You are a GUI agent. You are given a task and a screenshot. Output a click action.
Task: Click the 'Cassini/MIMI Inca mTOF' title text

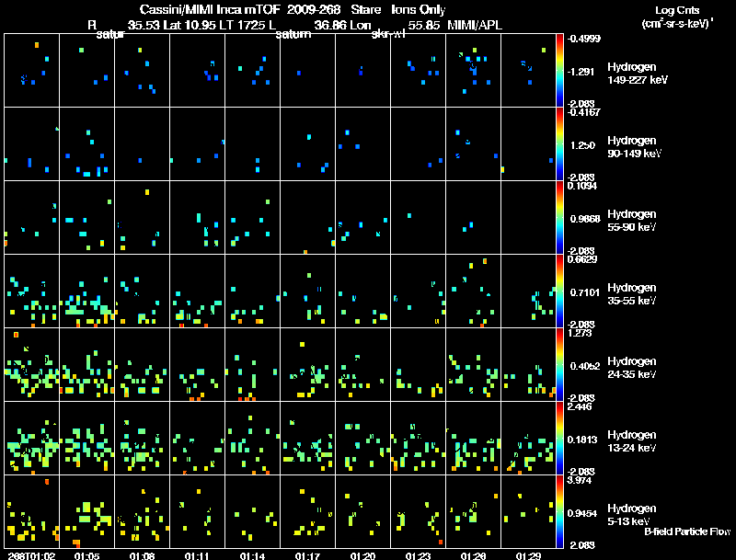point(210,9)
